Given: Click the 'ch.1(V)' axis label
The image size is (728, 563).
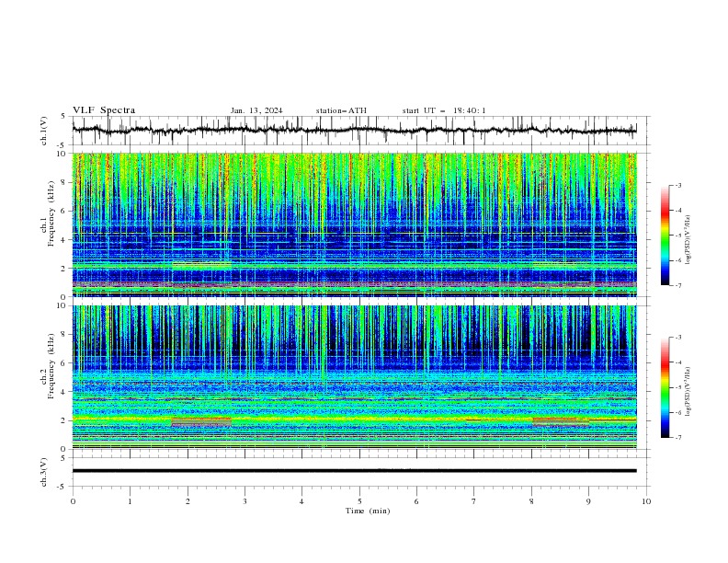Looking at the screenshot, I should tap(44, 131).
